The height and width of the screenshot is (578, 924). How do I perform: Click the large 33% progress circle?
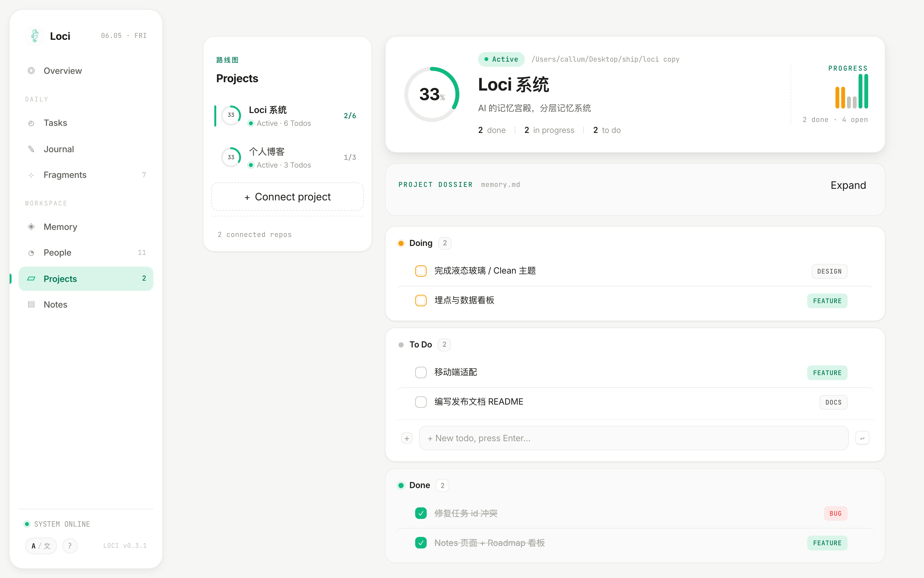click(432, 94)
